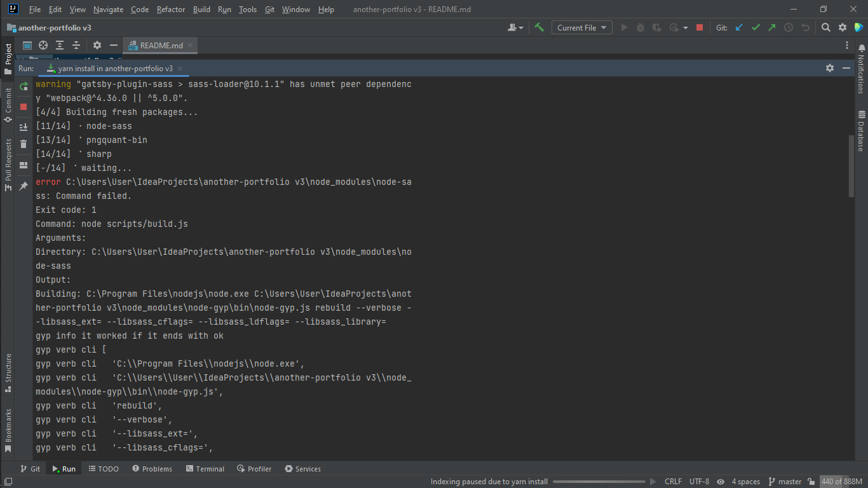Open the Git menu
The height and width of the screenshot is (488, 868).
269,10
